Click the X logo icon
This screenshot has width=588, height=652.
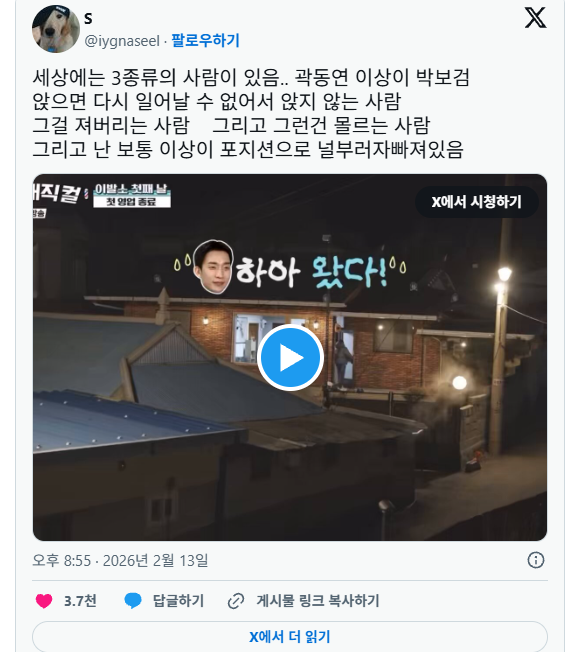click(x=536, y=18)
